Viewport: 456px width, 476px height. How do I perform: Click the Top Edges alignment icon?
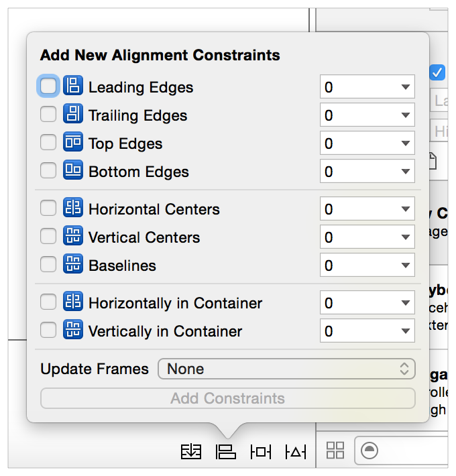tap(73, 141)
